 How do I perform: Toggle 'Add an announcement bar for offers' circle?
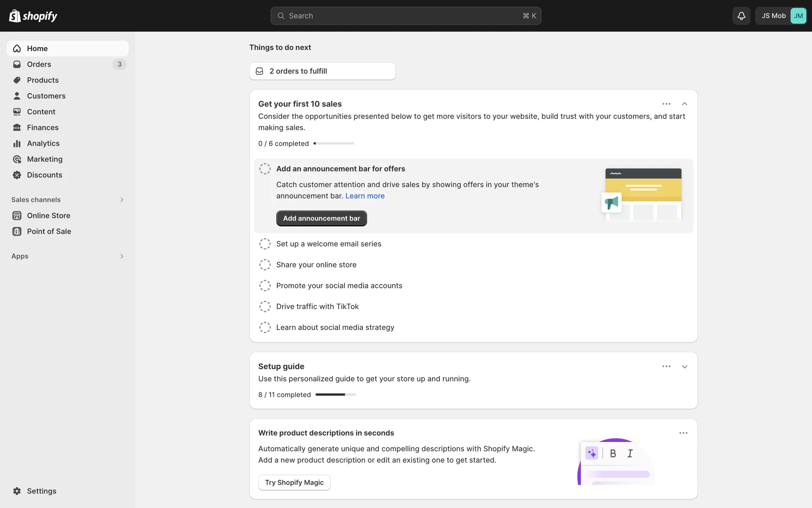[265, 169]
